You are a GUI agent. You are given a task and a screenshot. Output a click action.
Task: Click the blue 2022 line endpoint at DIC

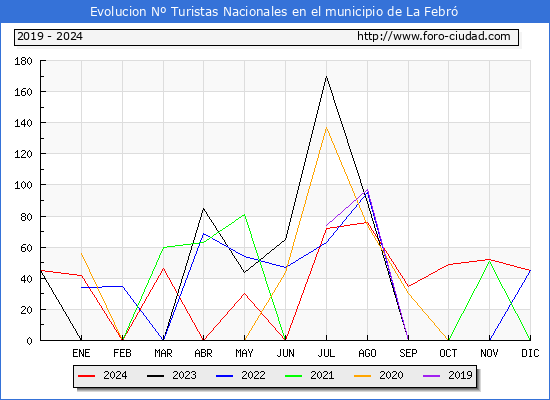[x=530, y=271]
